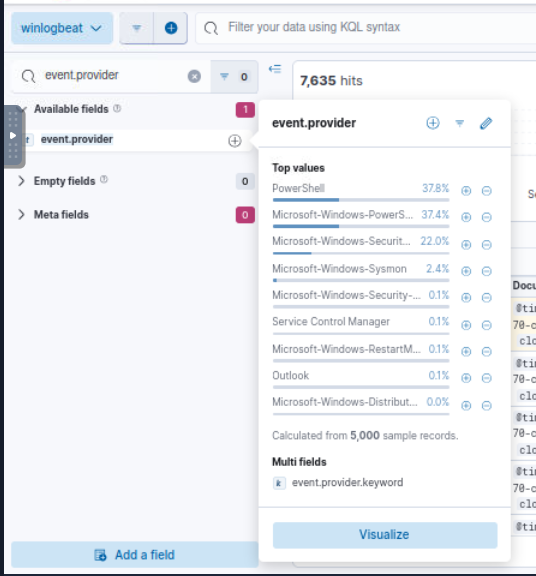Clear the field search box text

click(x=194, y=76)
